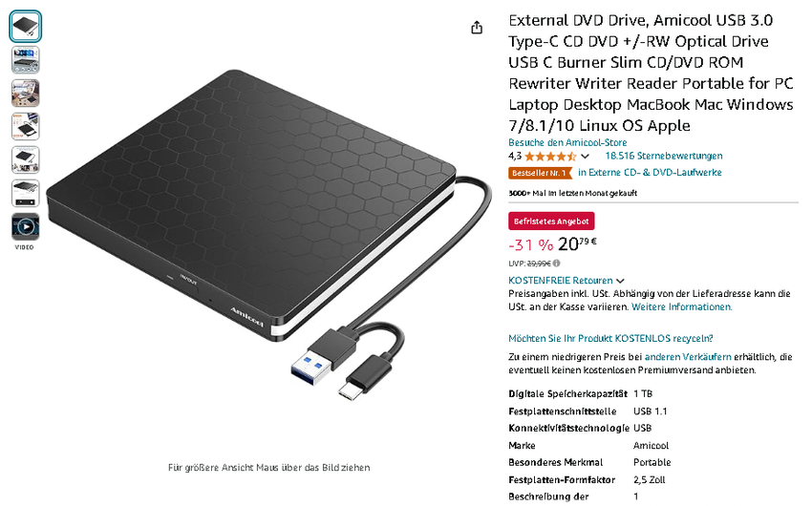Viewport: 812px width, 506px height.
Task: Select the fifth product thumbnail image
Action: [x=26, y=159]
